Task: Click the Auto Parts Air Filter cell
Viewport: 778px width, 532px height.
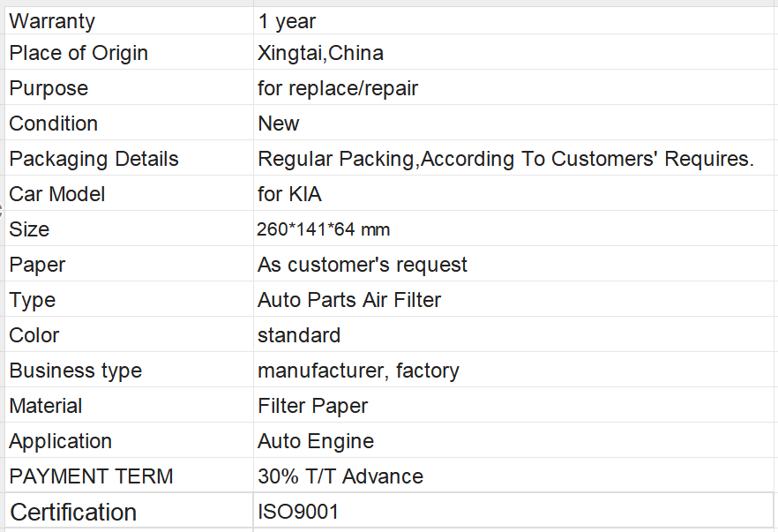Action: (515, 299)
